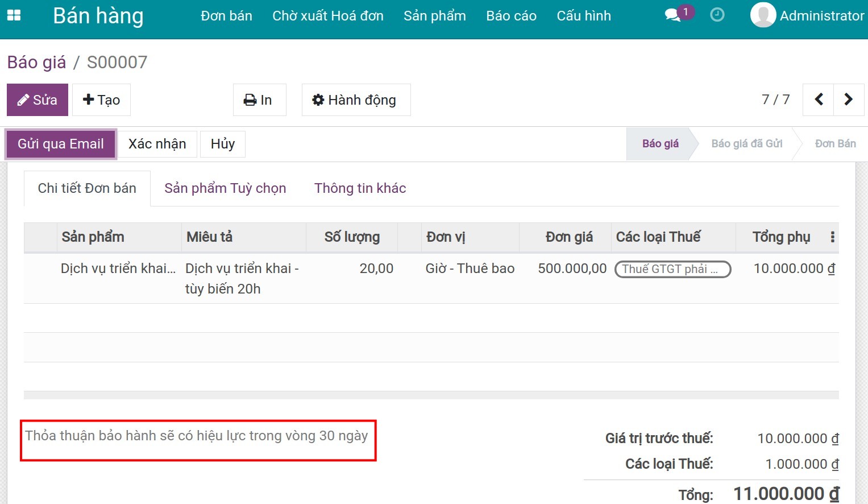
Task: Click the Hủy cancel button
Action: click(223, 144)
